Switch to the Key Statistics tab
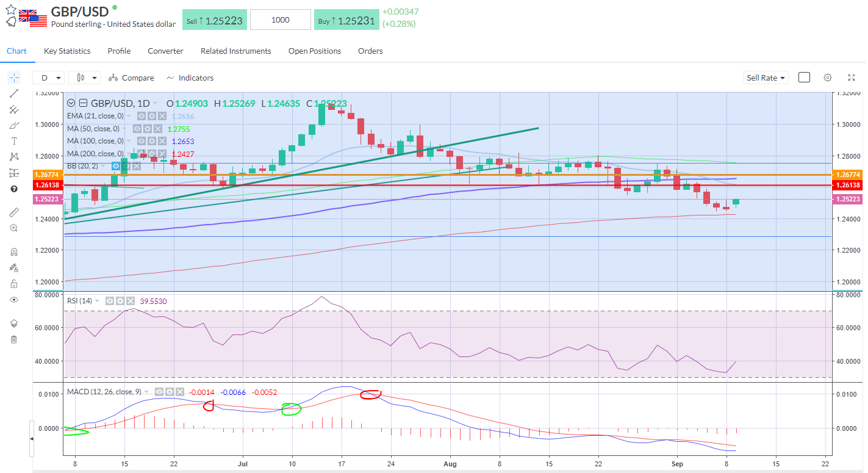The image size is (868, 473). [66, 51]
